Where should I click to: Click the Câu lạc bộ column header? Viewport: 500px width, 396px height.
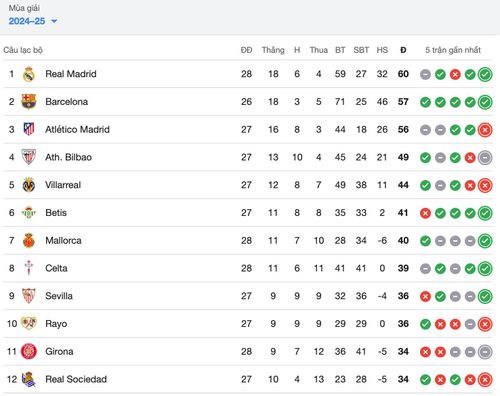(x=23, y=50)
